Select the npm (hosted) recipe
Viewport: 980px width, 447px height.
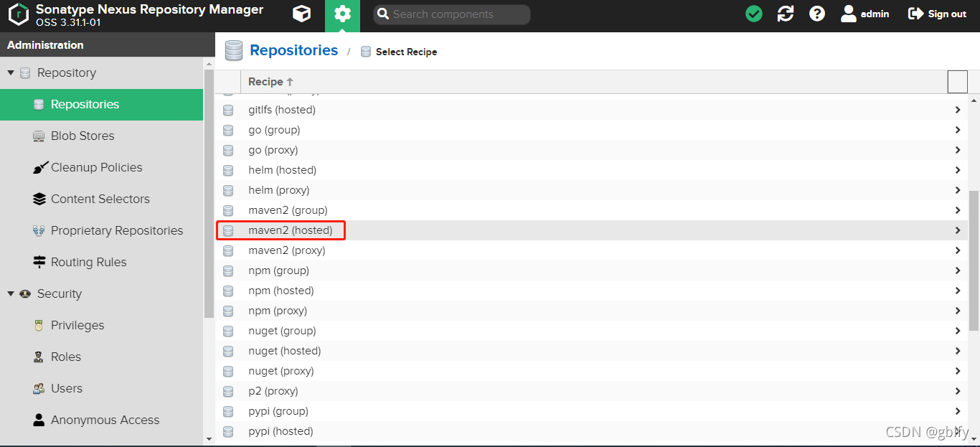tap(592, 291)
